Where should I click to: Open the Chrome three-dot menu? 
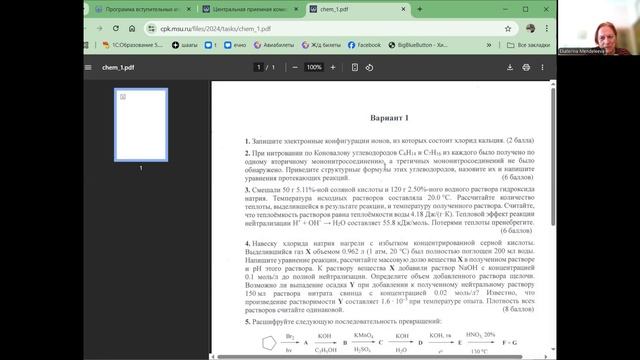pyautogui.click(x=547, y=28)
